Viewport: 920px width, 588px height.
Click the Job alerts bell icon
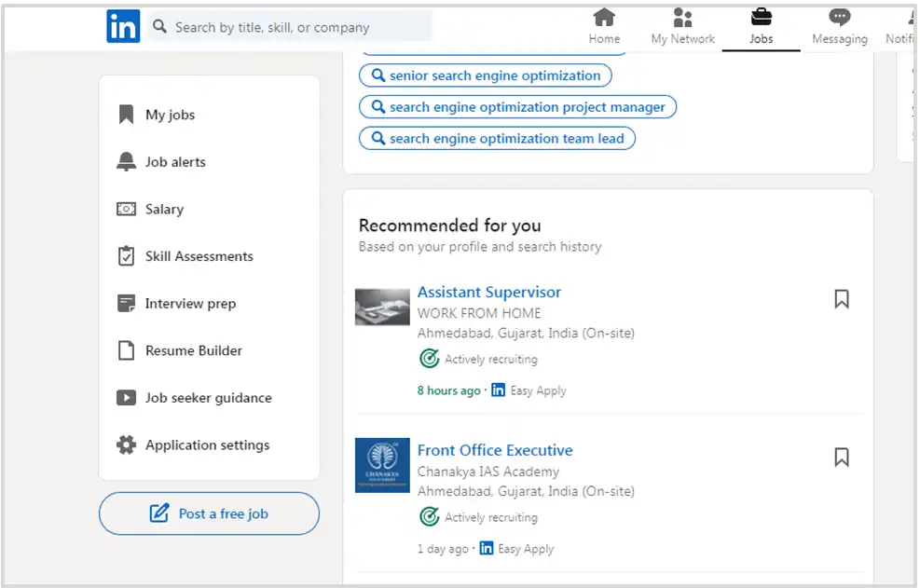tap(126, 161)
